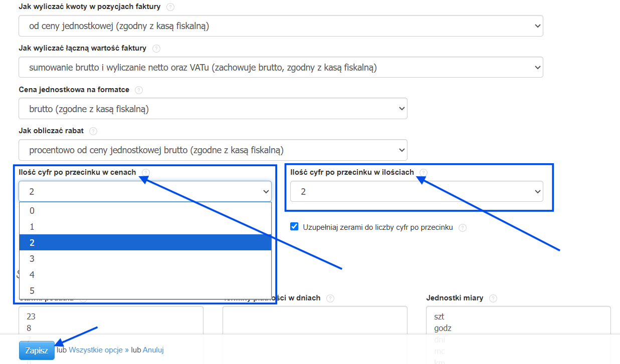Show help icon next to 'Jednostki miary'

tap(493, 298)
